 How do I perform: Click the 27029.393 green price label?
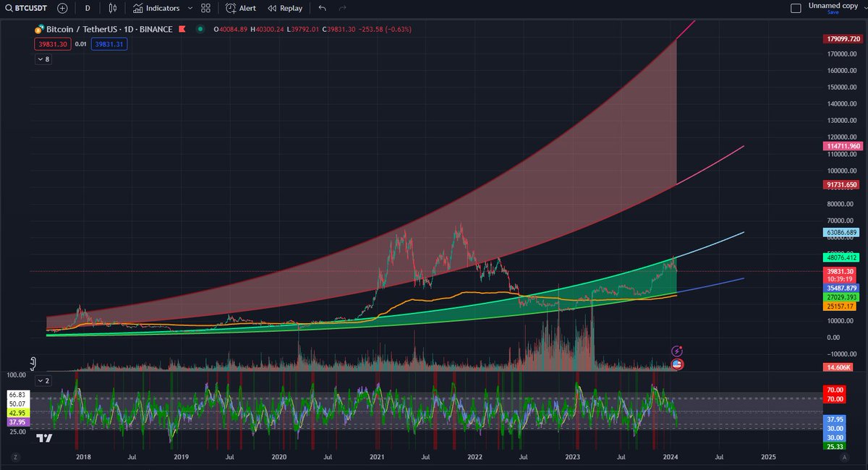(x=842, y=296)
